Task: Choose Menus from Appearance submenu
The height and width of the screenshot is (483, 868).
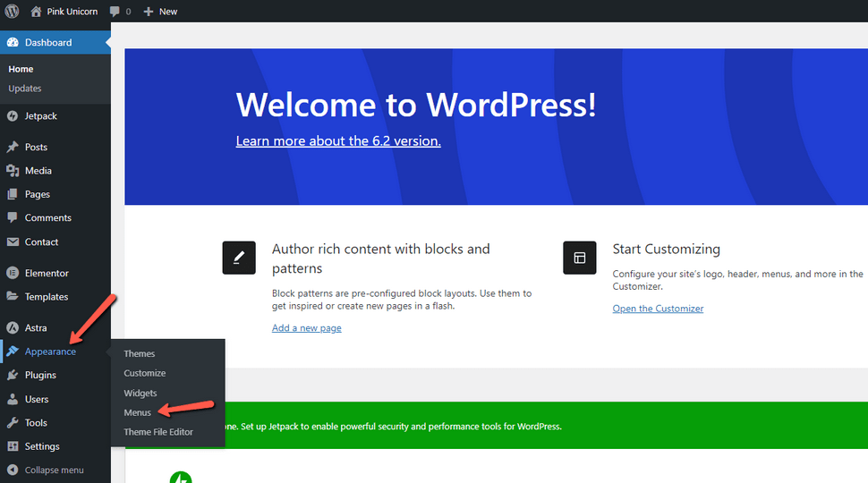Action: (137, 412)
